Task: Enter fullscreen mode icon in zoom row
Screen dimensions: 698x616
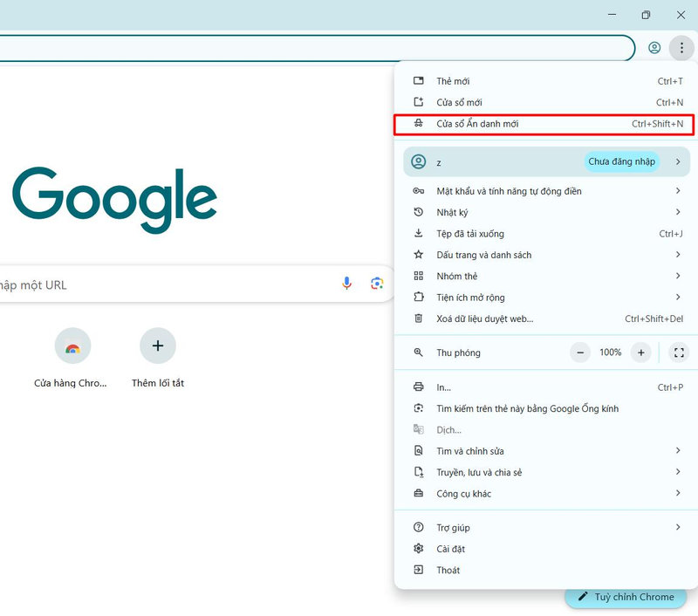Action: coord(679,352)
